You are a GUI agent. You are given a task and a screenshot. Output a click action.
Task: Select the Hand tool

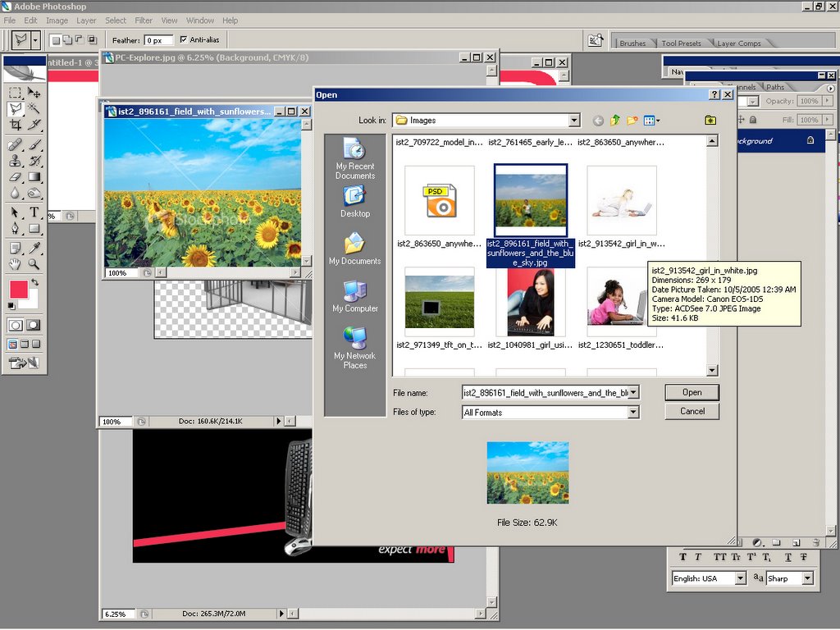[x=16, y=264]
